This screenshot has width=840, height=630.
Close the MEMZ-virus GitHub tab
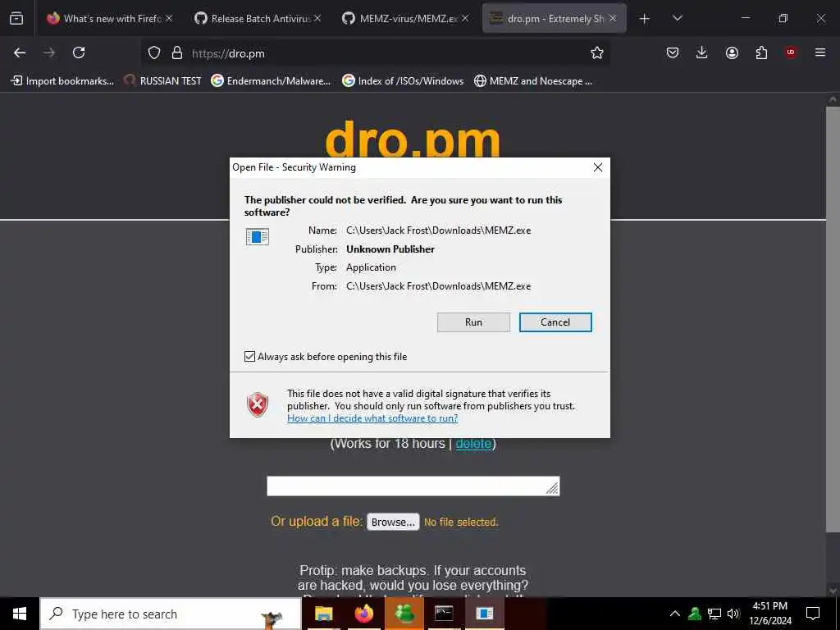(x=465, y=18)
